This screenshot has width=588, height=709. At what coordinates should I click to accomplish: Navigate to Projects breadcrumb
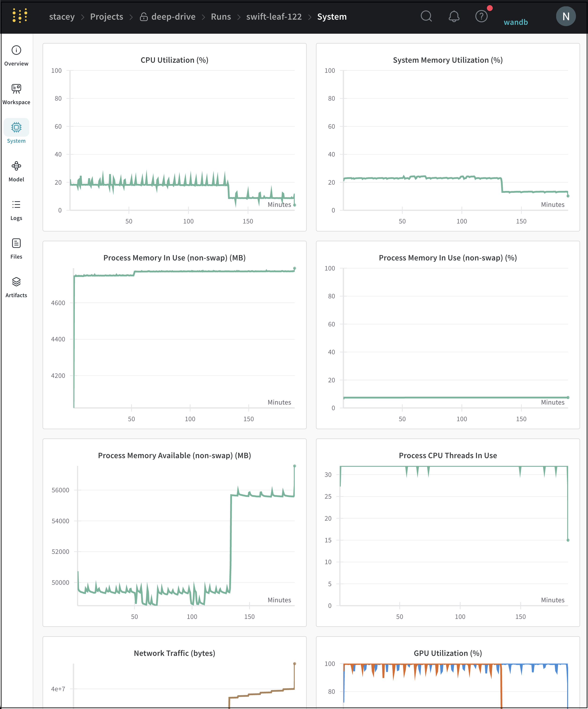[106, 17]
